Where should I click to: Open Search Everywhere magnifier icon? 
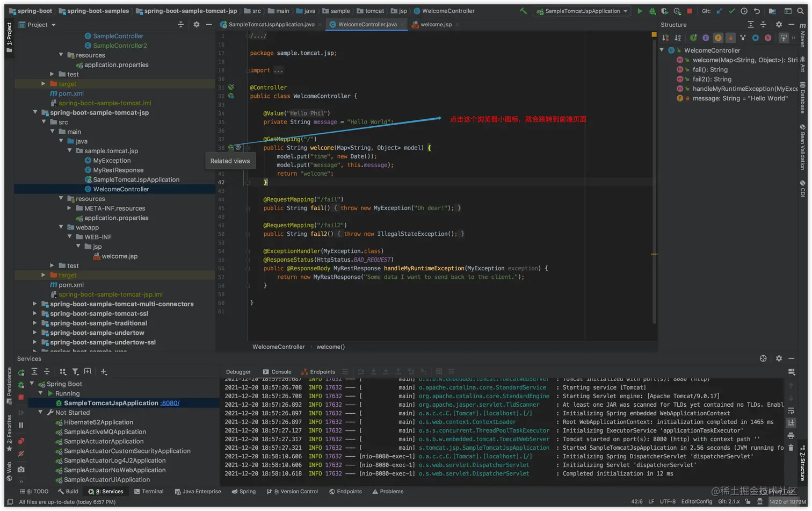point(801,11)
